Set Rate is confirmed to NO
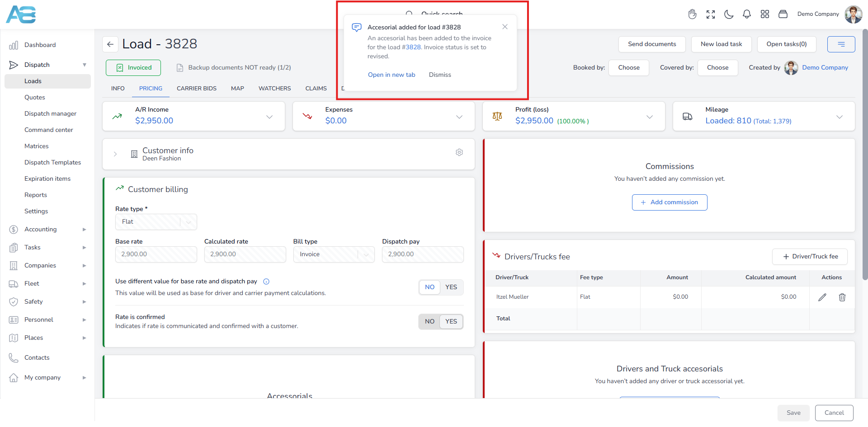Viewport: 868px width, 427px height. click(x=429, y=322)
